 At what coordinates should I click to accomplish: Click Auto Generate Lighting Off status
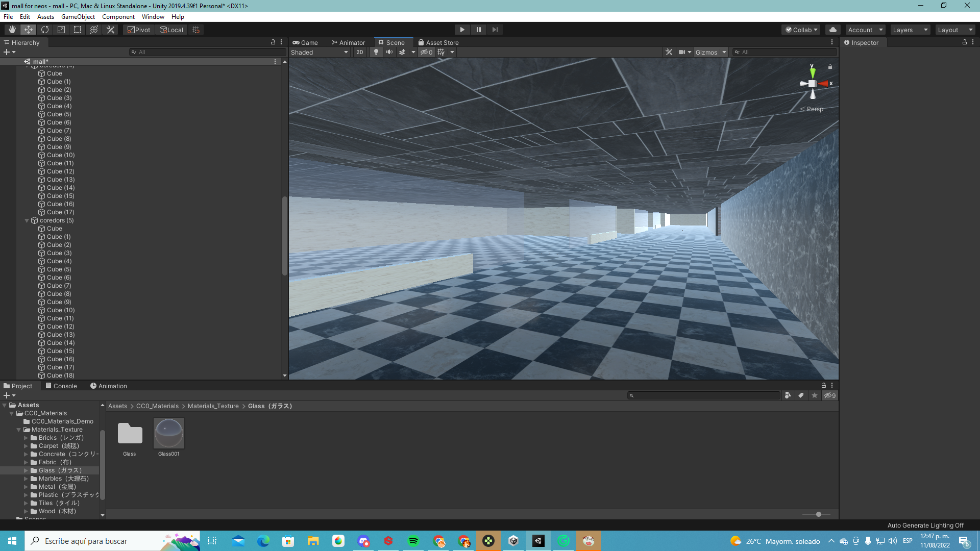pyautogui.click(x=925, y=525)
